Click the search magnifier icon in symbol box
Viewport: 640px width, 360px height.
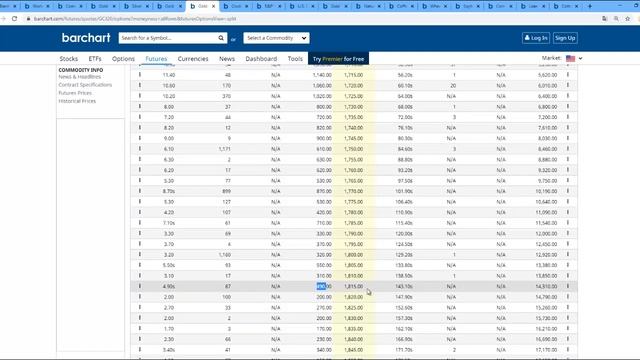coord(221,38)
